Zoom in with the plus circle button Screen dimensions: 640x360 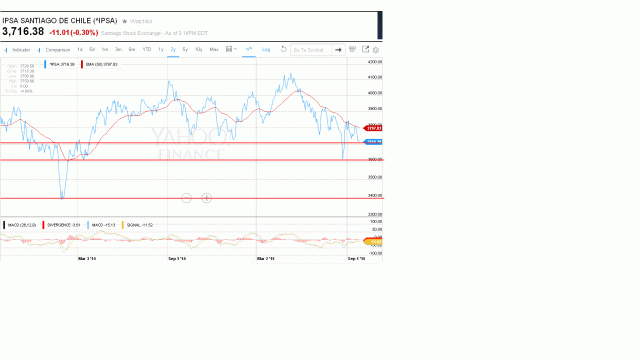tap(207, 198)
